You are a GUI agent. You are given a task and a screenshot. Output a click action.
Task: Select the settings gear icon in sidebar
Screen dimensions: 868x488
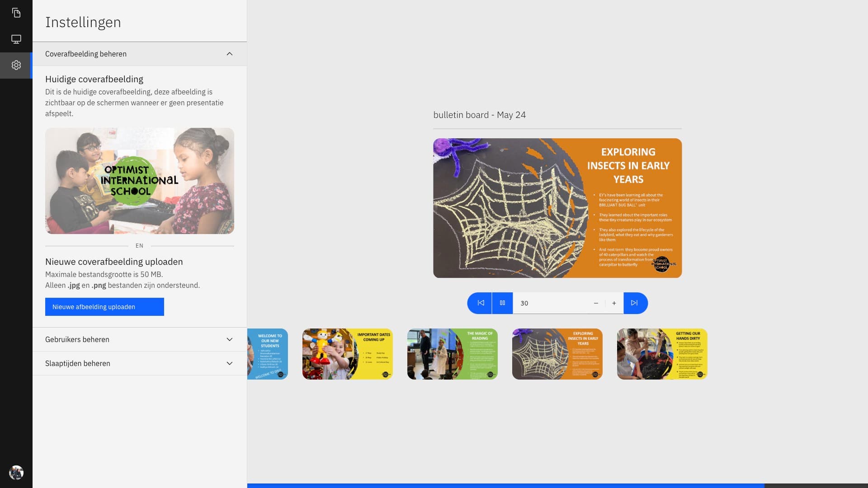click(x=16, y=65)
